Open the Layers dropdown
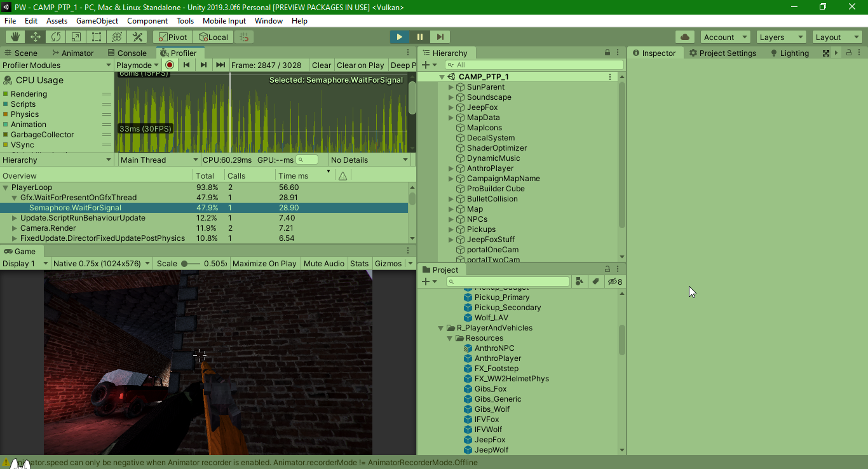 click(x=780, y=37)
